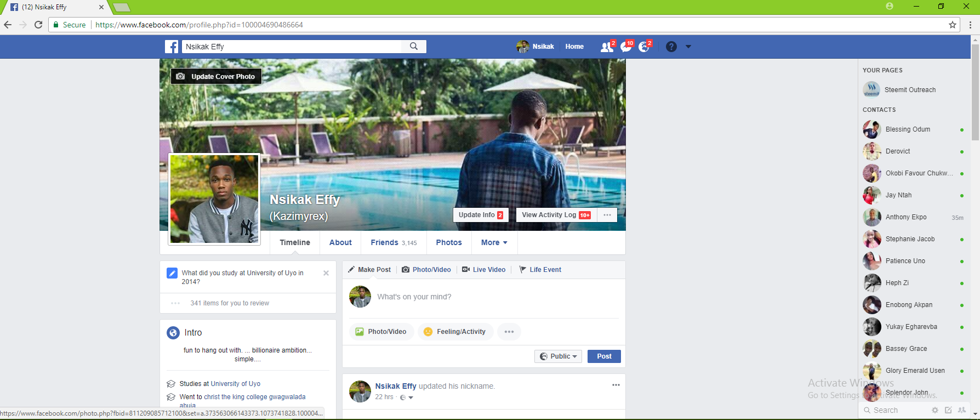Open the profile picture thumbnail
This screenshot has height=420, width=980.
point(214,198)
